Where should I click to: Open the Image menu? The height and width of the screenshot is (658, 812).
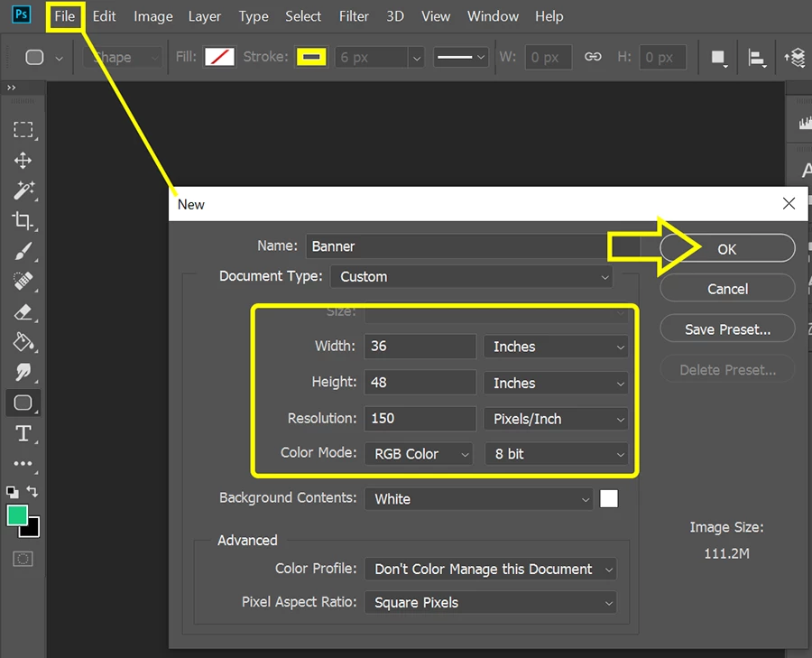tap(153, 16)
